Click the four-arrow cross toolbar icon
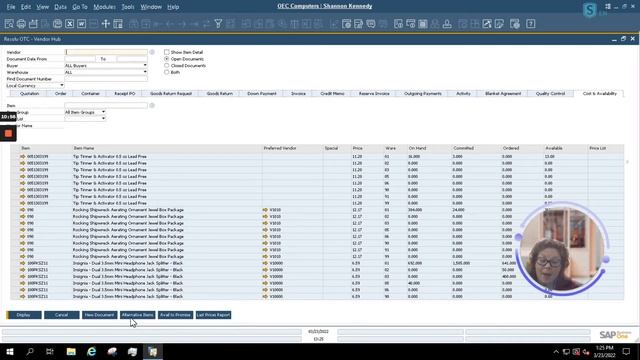This screenshot has width=640, height=360. point(106,24)
